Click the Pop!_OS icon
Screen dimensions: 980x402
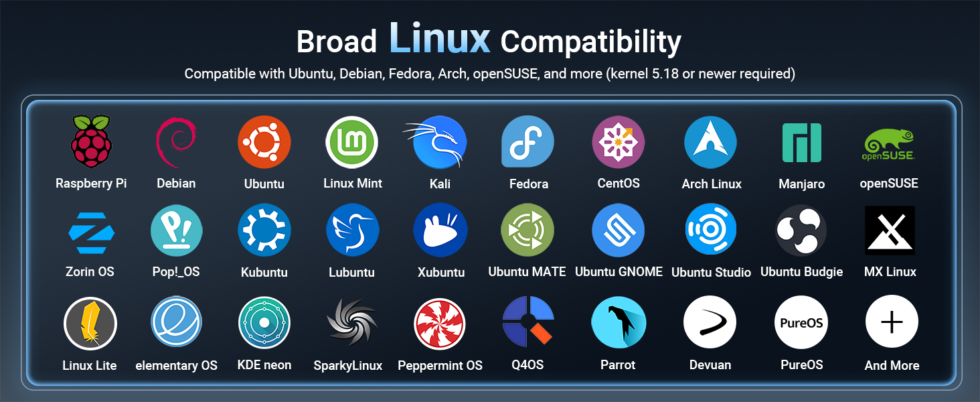point(176,230)
